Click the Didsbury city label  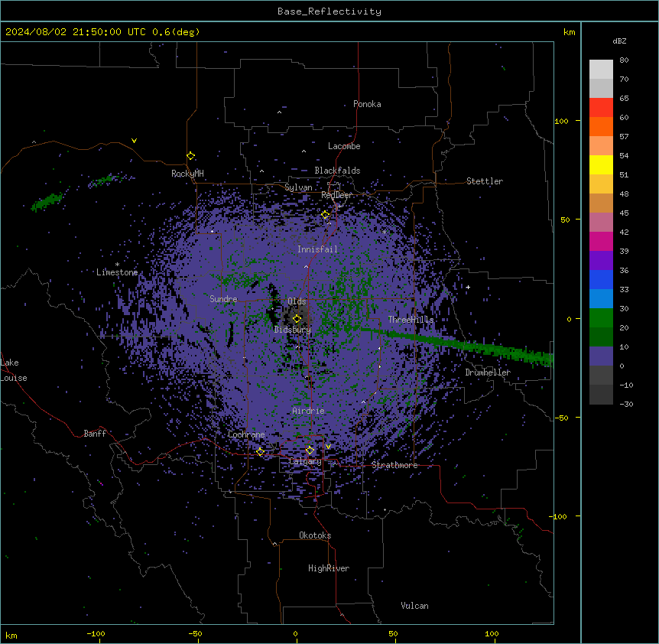click(x=293, y=330)
